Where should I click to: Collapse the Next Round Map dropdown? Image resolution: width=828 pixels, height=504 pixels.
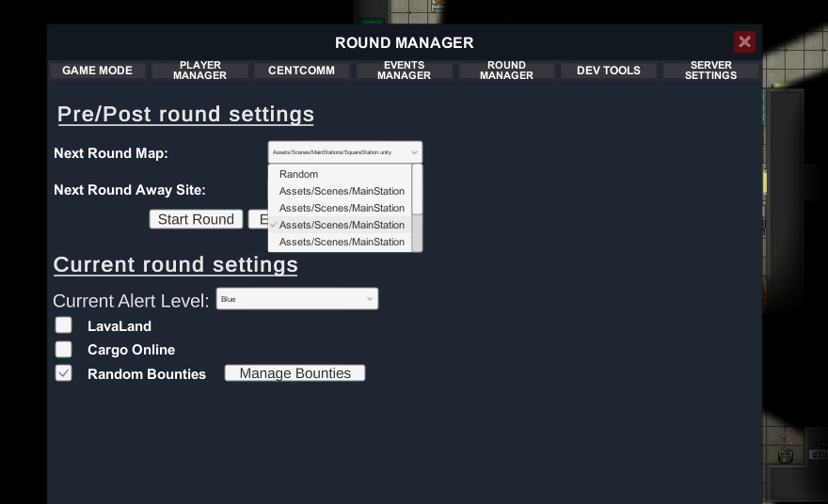coord(345,152)
